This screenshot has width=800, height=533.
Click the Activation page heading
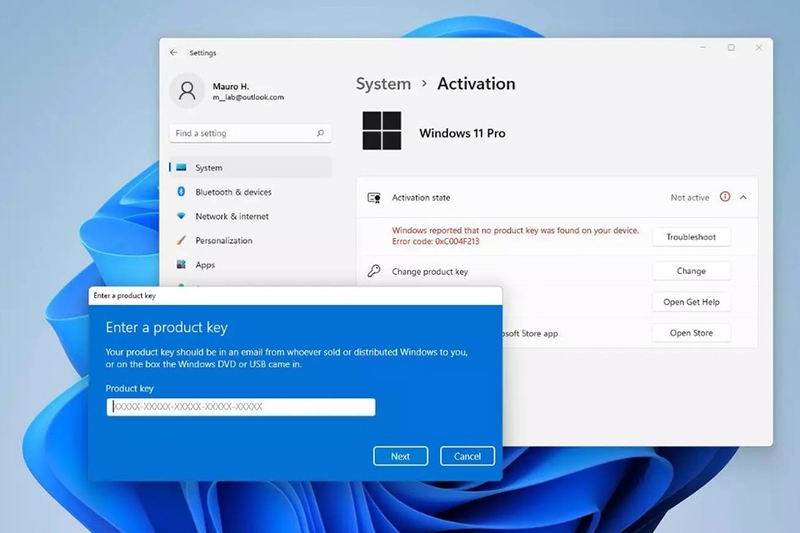tap(476, 84)
